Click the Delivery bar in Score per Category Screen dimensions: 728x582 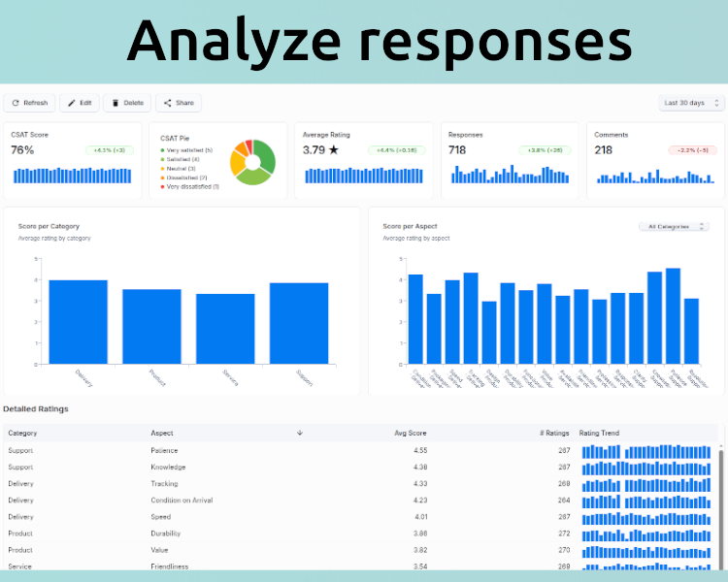[x=78, y=321]
